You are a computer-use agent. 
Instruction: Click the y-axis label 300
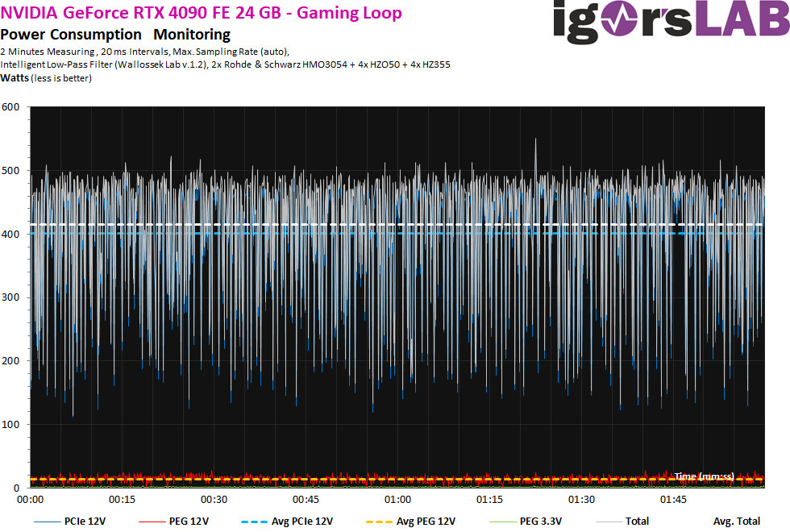(10, 297)
